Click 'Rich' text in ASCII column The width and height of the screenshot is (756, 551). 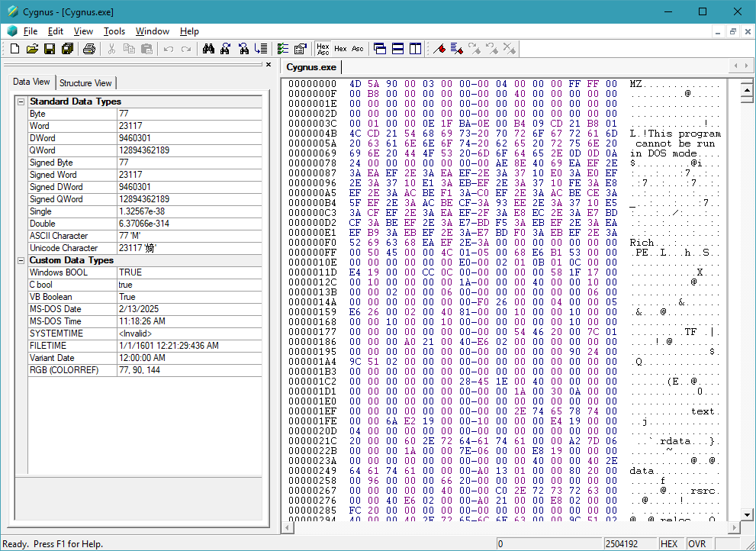642,243
